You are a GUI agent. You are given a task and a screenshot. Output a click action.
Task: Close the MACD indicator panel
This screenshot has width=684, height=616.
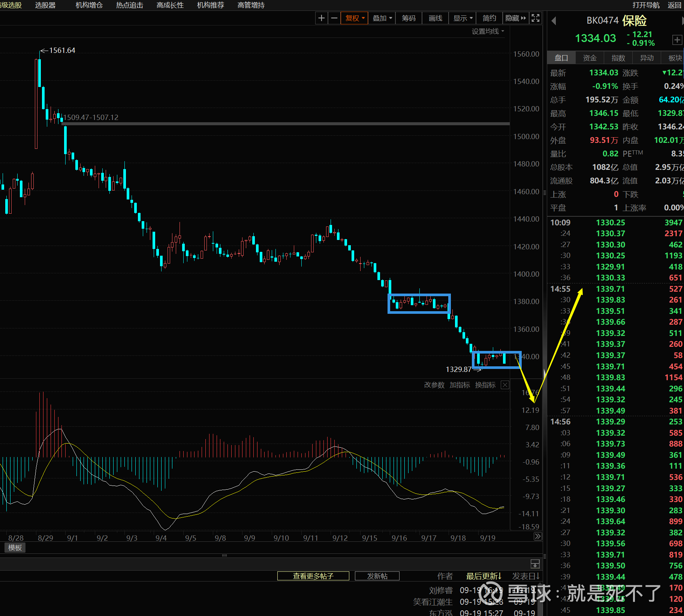[505, 385]
